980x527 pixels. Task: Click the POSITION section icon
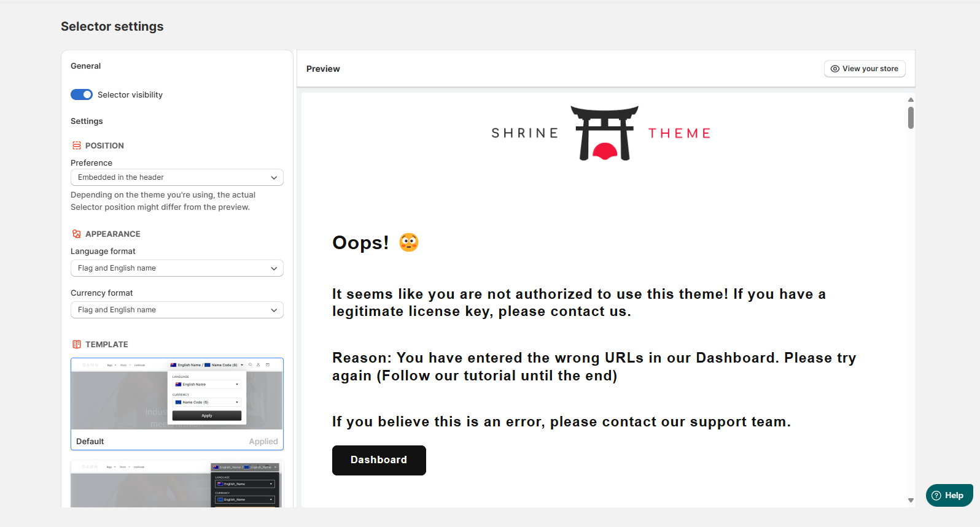[77, 145]
